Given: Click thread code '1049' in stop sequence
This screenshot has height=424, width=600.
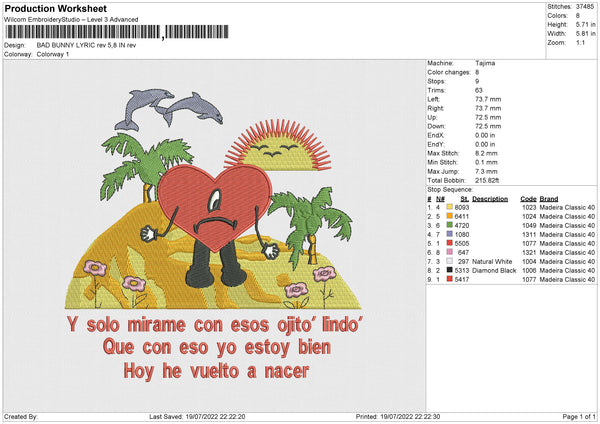Looking at the screenshot, I should click(529, 225).
